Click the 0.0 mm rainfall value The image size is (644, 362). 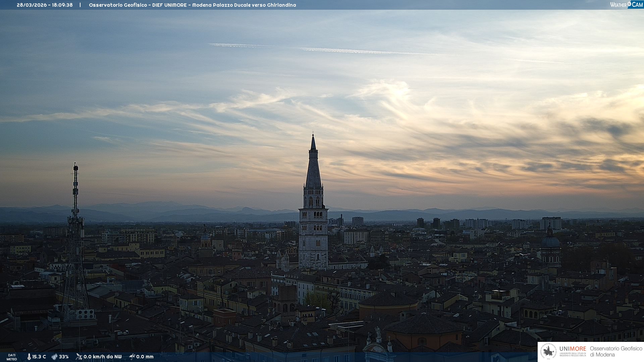tap(145, 357)
